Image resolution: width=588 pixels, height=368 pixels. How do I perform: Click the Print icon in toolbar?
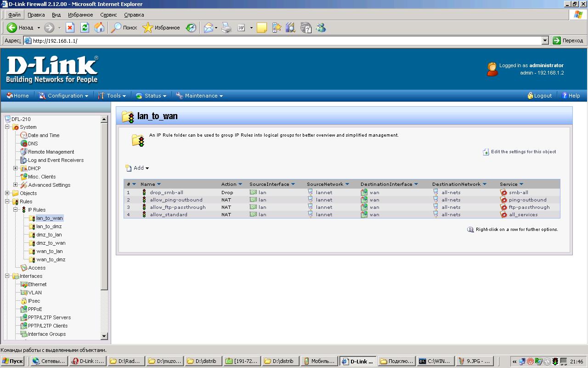pos(226,28)
